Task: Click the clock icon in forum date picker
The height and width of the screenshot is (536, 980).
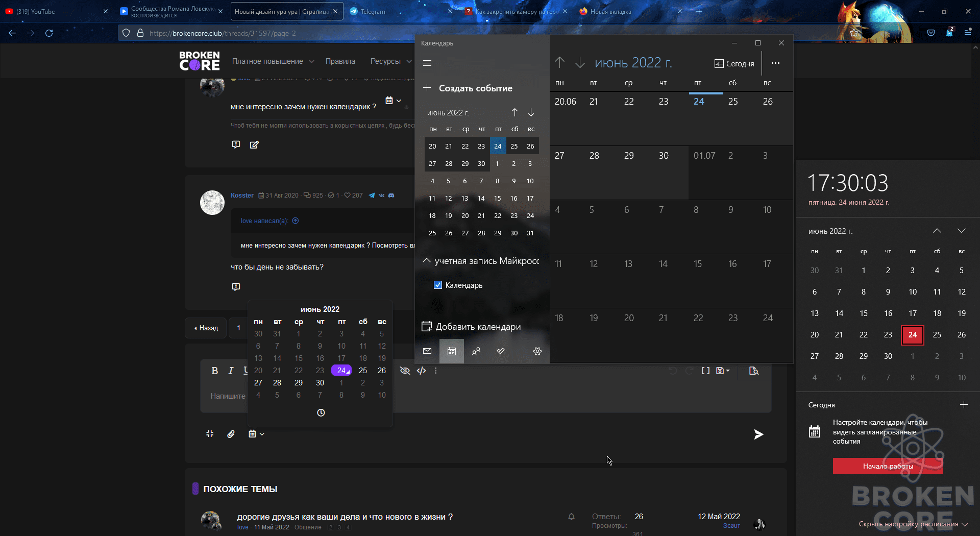Action: tap(321, 412)
